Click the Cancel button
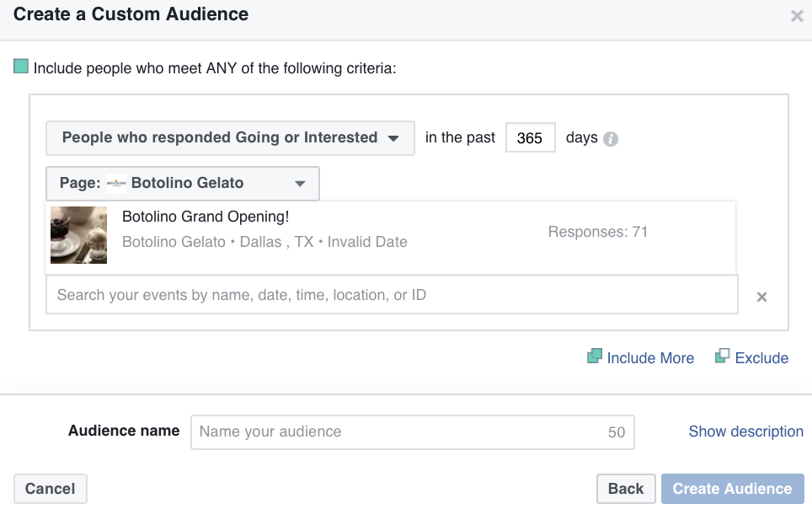 tap(51, 489)
